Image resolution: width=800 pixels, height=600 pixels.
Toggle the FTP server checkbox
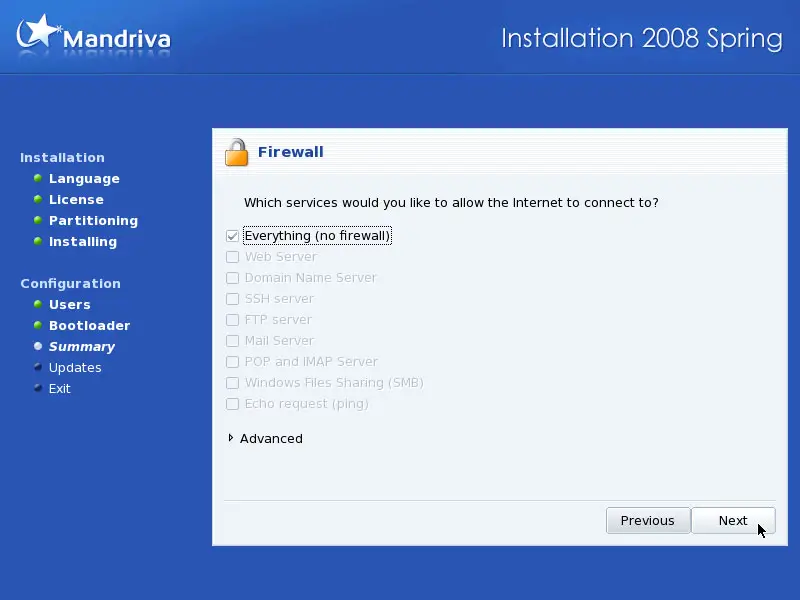tap(232, 320)
